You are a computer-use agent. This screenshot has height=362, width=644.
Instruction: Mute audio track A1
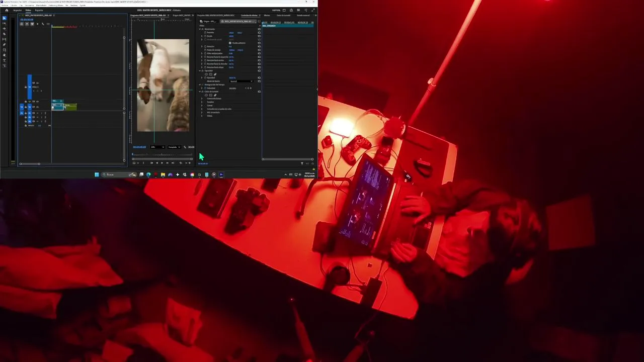[37, 113]
